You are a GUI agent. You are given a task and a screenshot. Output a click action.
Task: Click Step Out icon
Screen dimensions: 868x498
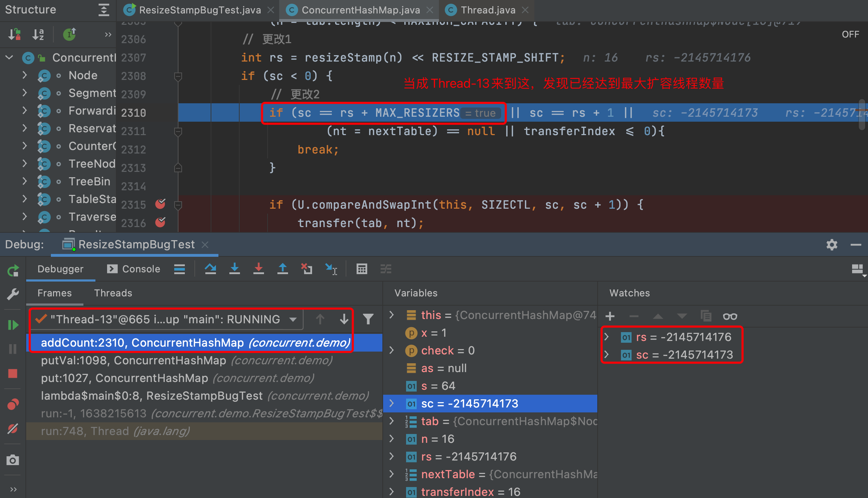coord(283,269)
